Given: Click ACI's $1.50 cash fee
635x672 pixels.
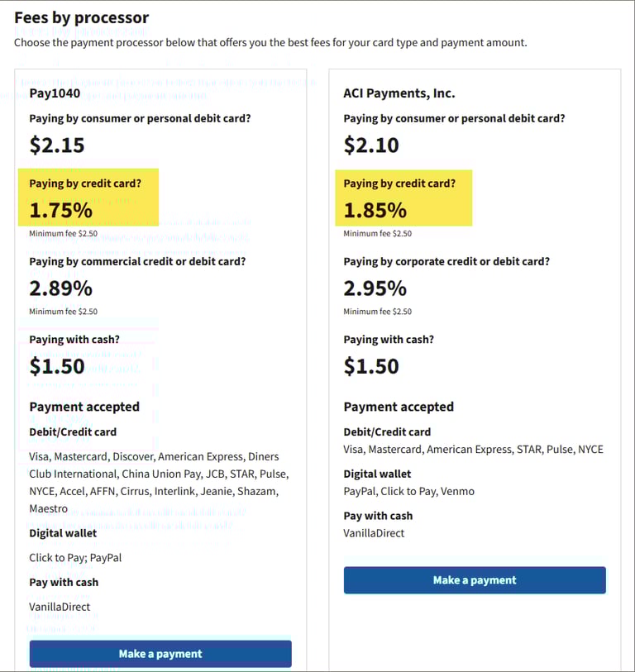Looking at the screenshot, I should pos(371,366).
